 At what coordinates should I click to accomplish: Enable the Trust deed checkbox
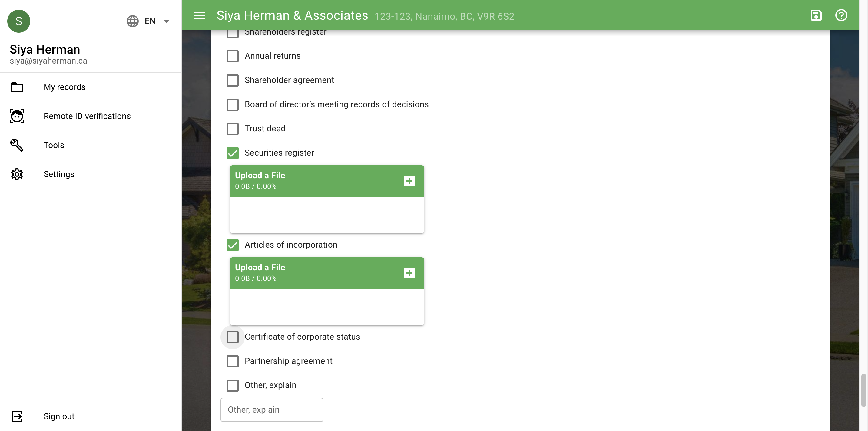pyautogui.click(x=233, y=129)
